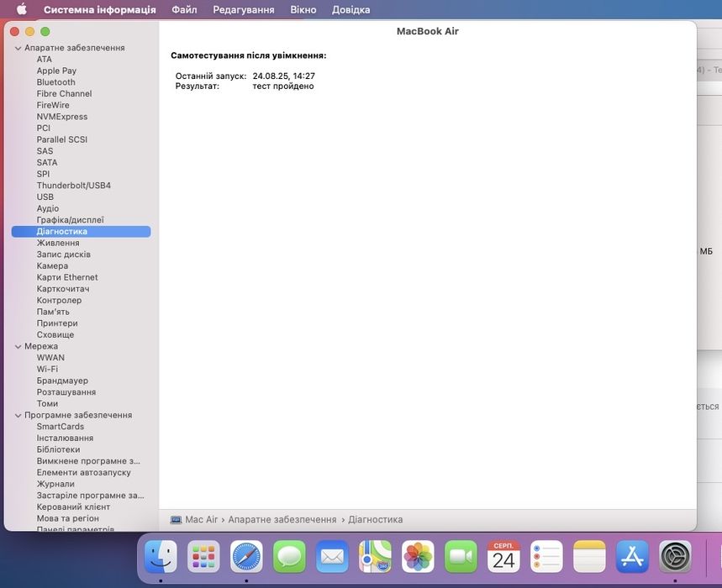This screenshot has width=722, height=588.
Task: Open Launchpad from the Dock
Action: (x=203, y=557)
